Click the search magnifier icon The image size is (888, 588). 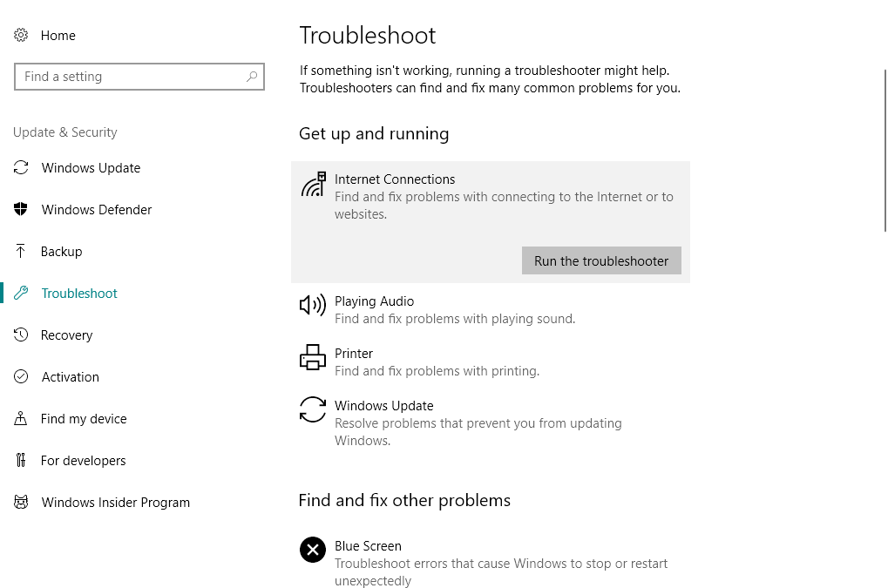pyautogui.click(x=252, y=77)
